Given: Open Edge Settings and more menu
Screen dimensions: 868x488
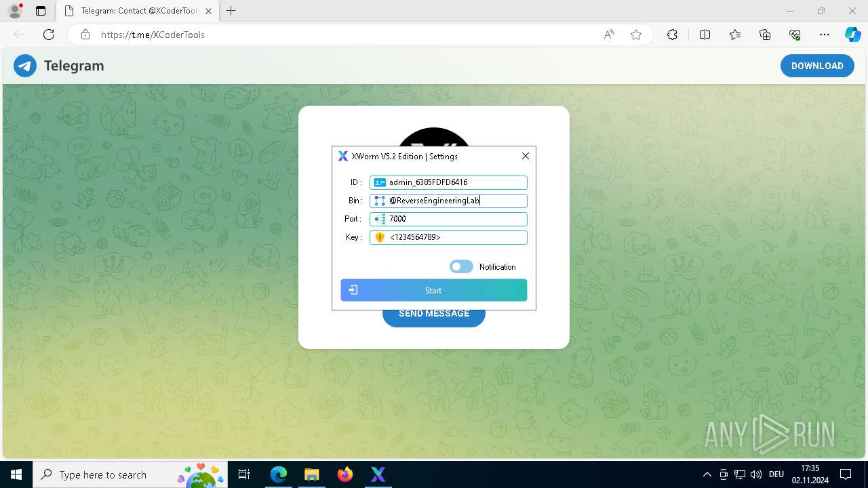Looking at the screenshot, I should 825,35.
